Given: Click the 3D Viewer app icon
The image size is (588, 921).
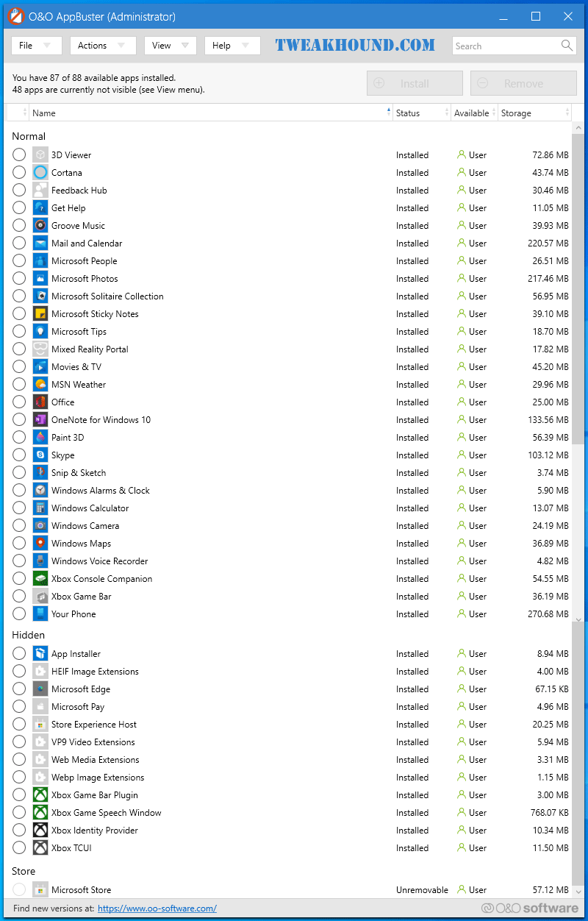Looking at the screenshot, I should (x=40, y=155).
